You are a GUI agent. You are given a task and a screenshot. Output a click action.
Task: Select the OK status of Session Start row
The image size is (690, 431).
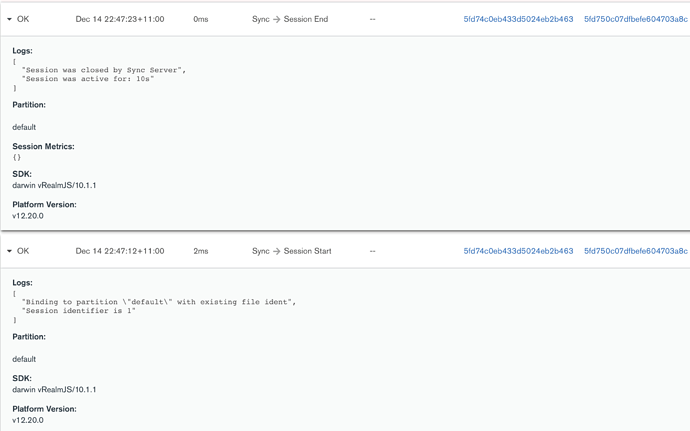pyautogui.click(x=23, y=251)
